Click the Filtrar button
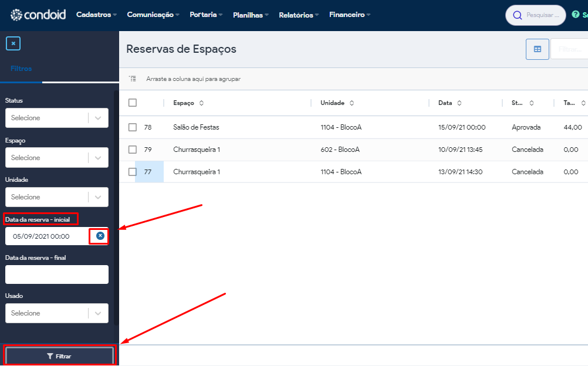Image resolution: width=588 pixels, height=366 pixels. (x=60, y=356)
